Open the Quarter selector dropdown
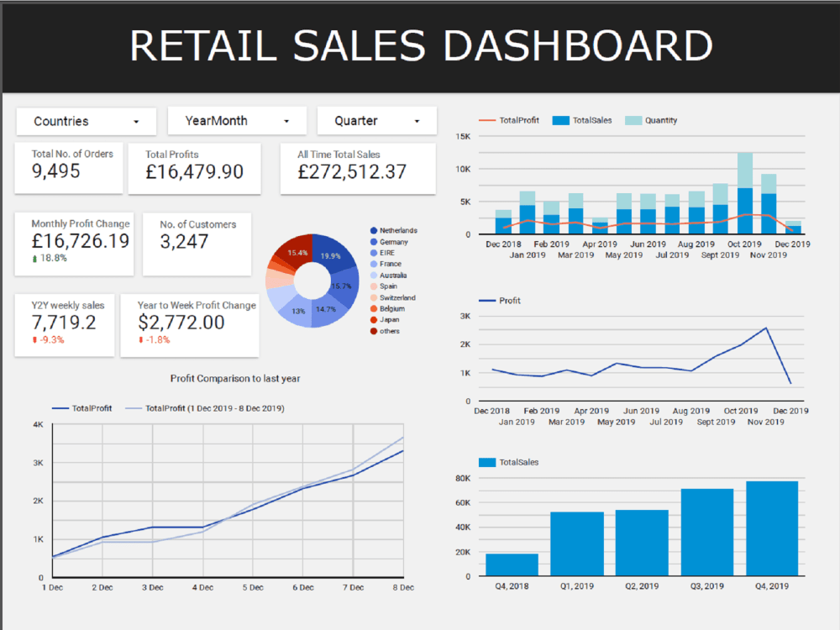The image size is (840, 630). 375,120
